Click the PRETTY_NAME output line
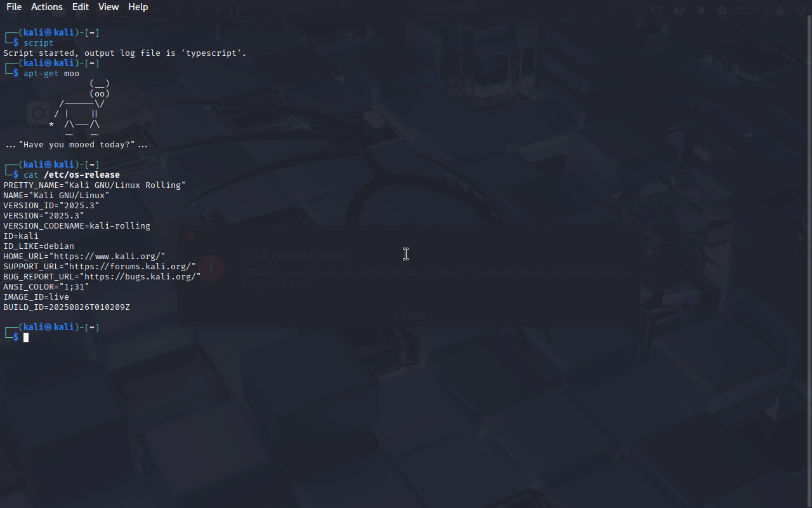Screen dimensions: 812x508 click(95, 185)
